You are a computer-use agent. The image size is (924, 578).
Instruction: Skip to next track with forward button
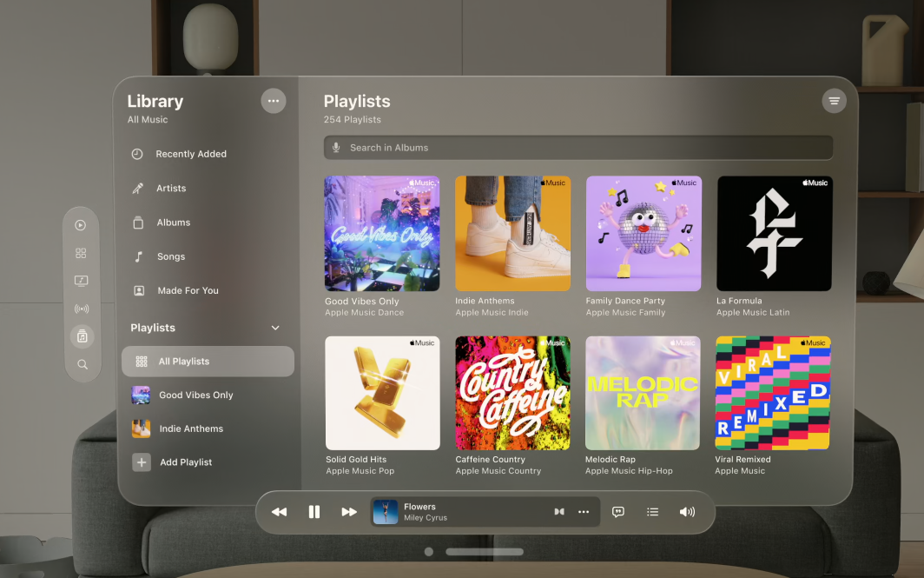[x=348, y=512]
